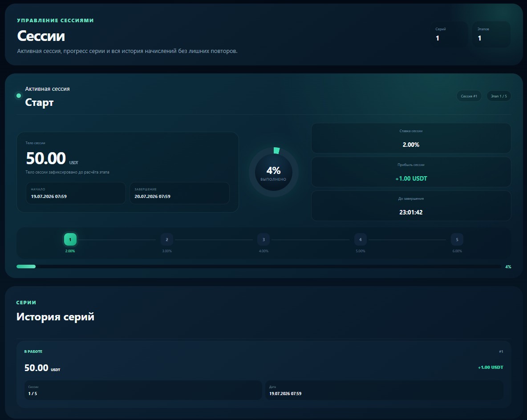527x420 pixels.
Task: Click the Начало date field
Action: (x=76, y=193)
